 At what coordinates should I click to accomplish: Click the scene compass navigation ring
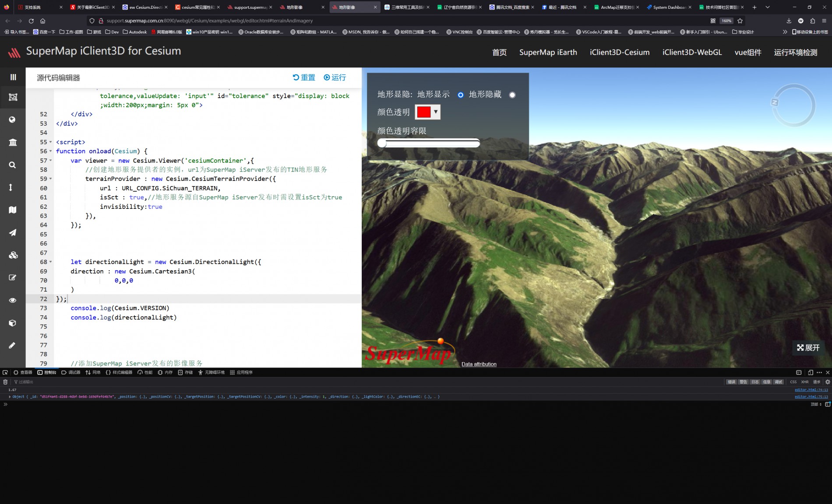pyautogui.click(x=793, y=106)
